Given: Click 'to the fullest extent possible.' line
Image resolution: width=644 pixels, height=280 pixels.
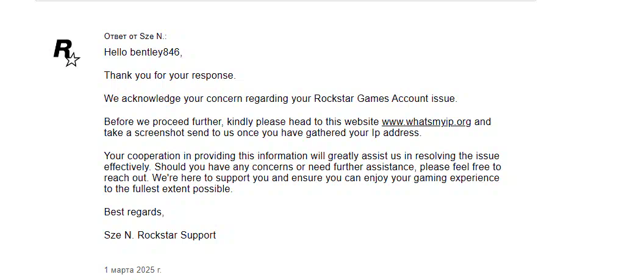Looking at the screenshot, I should click(x=168, y=189).
